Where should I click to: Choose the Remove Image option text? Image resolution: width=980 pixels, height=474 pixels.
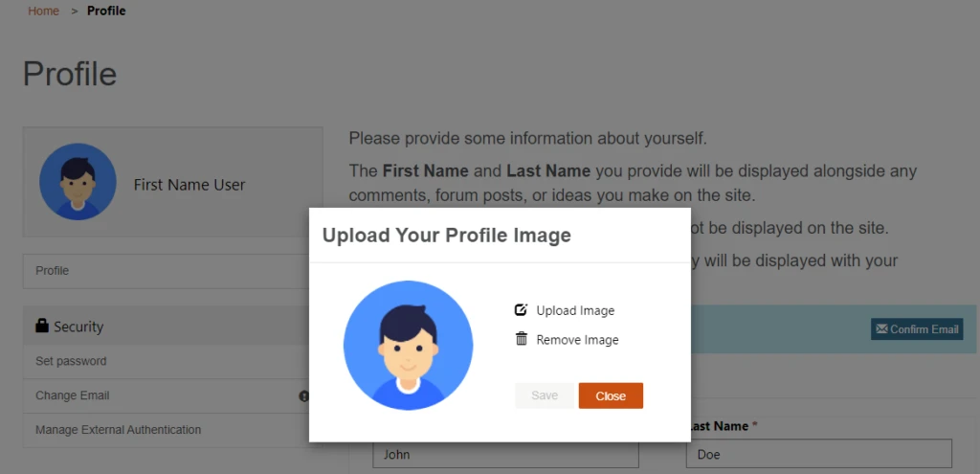577,340
